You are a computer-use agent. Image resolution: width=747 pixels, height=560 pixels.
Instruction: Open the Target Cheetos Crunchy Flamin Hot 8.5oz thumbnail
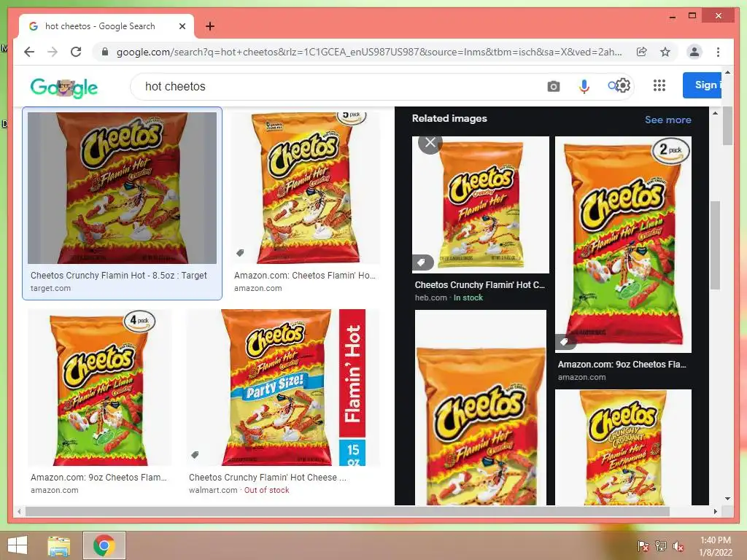click(x=122, y=187)
